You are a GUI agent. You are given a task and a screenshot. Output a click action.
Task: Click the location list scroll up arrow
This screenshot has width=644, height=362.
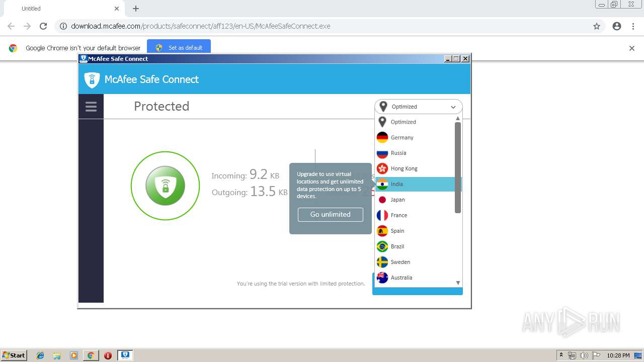click(458, 119)
